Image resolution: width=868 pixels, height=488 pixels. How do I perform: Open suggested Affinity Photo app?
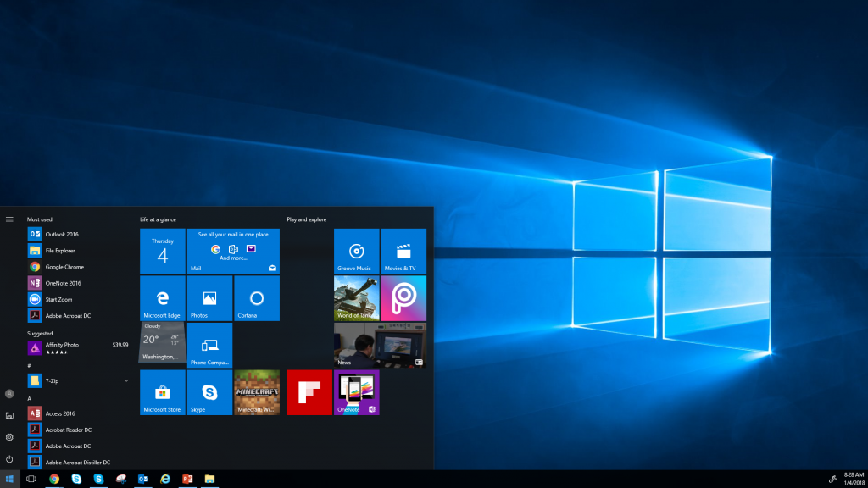tap(79, 348)
